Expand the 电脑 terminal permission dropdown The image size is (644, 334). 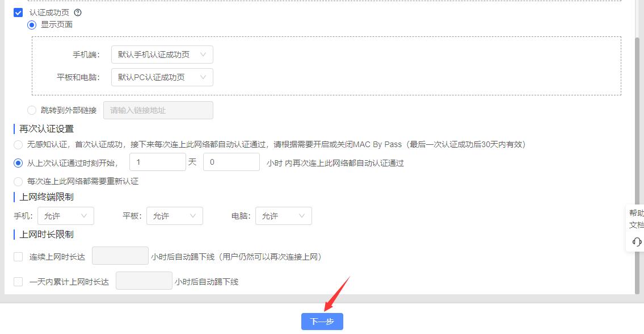point(284,216)
